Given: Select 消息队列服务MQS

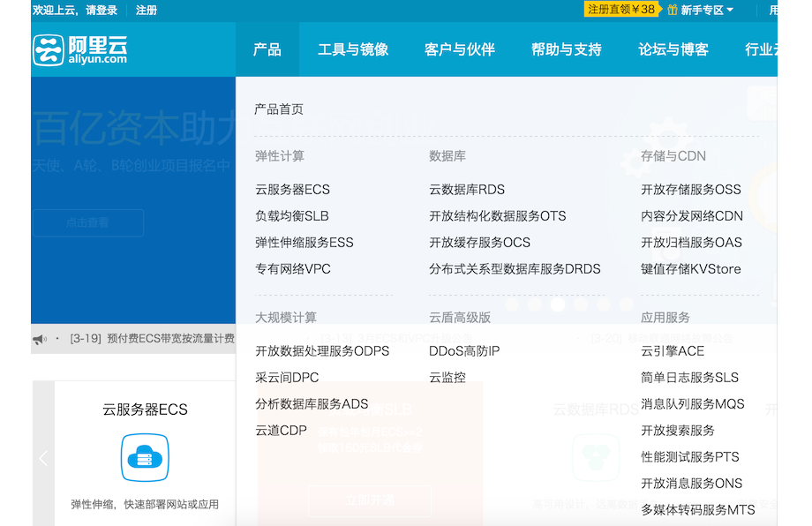Looking at the screenshot, I should coord(693,404).
